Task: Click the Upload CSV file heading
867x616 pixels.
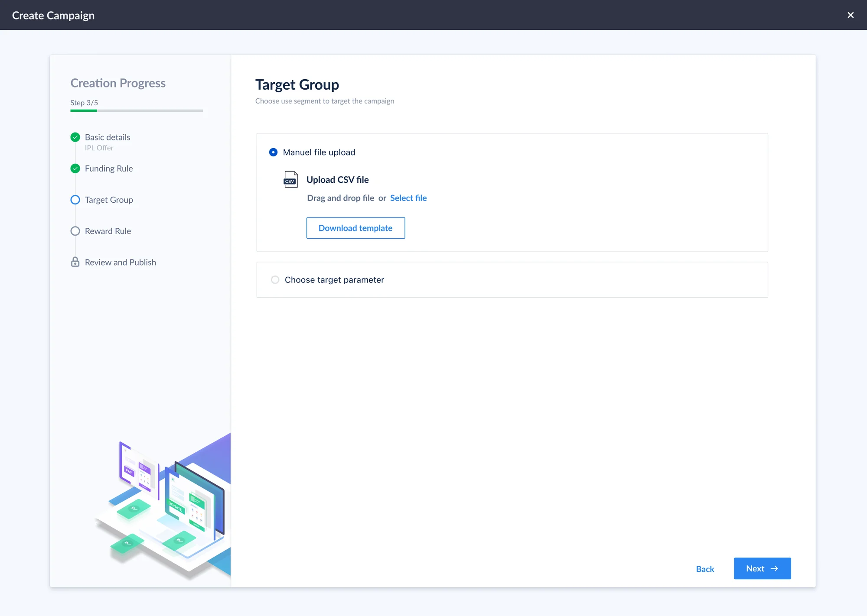Action: click(338, 180)
